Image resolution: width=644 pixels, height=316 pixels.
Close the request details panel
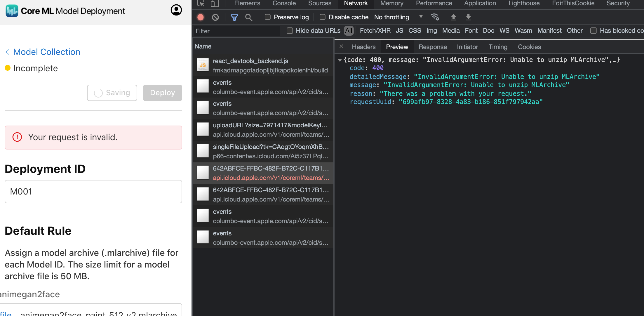pos(341,46)
